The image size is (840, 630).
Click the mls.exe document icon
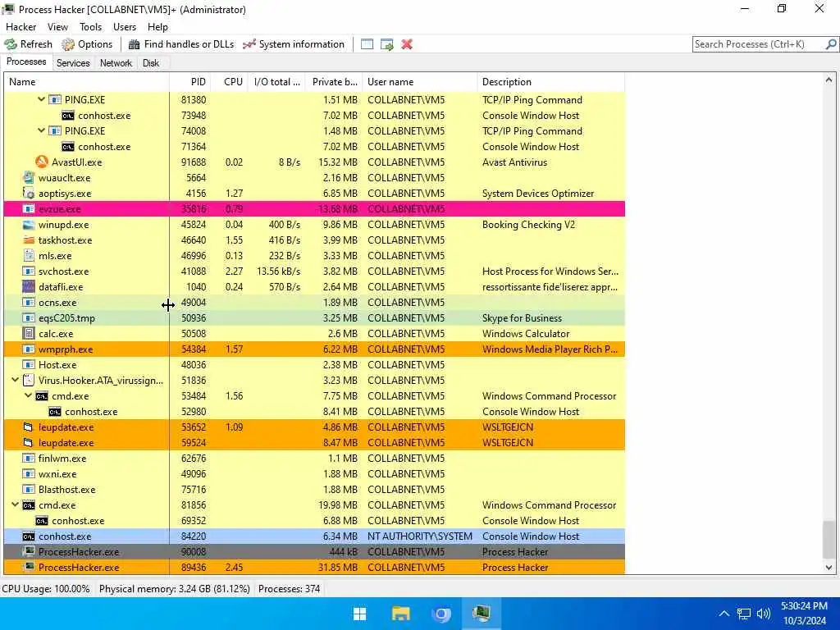29,256
